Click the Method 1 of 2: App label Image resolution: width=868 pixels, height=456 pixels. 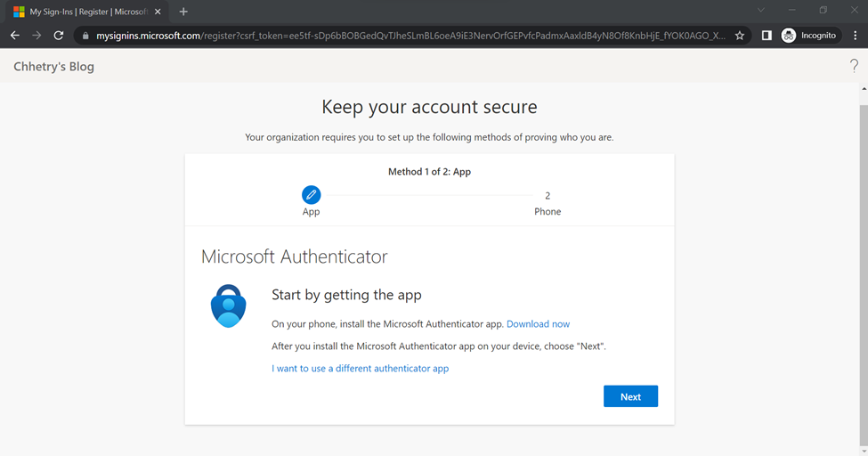click(x=430, y=172)
